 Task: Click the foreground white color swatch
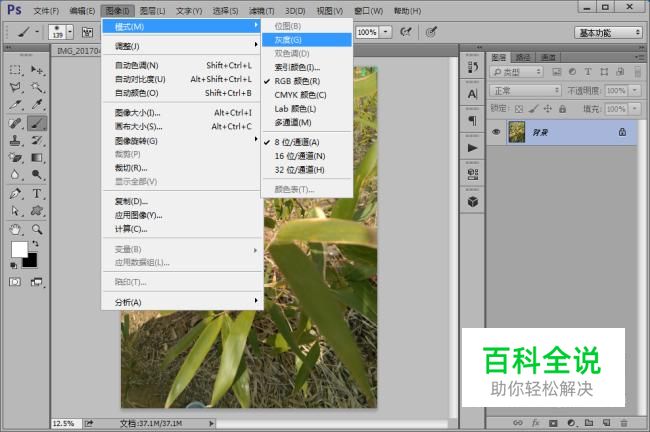point(19,249)
